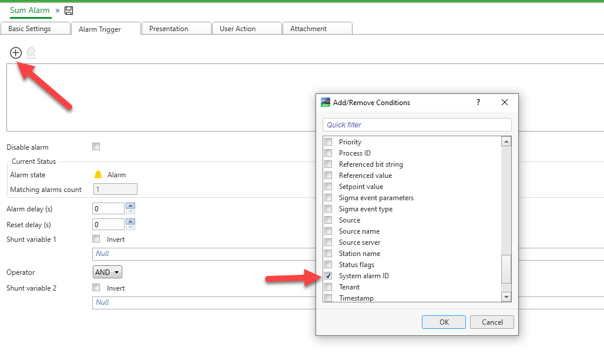This screenshot has height=364, width=604.
Task: Check the Station name condition
Action: pyautogui.click(x=328, y=253)
